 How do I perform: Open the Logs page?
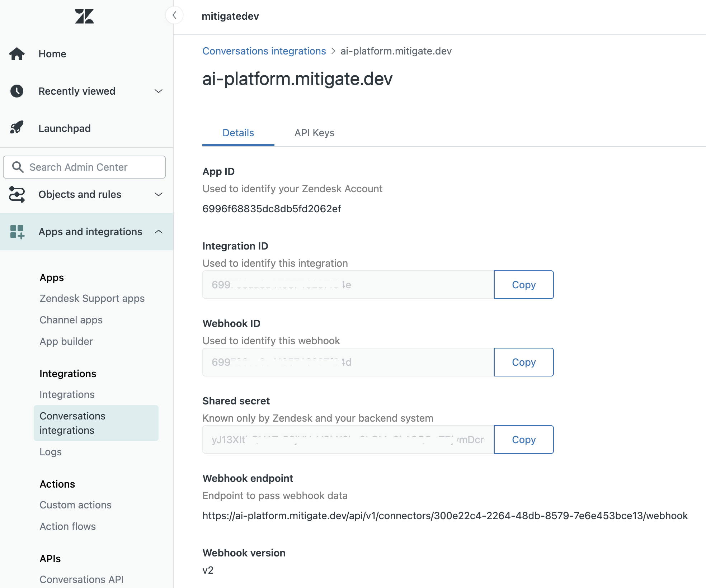tap(50, 452)
